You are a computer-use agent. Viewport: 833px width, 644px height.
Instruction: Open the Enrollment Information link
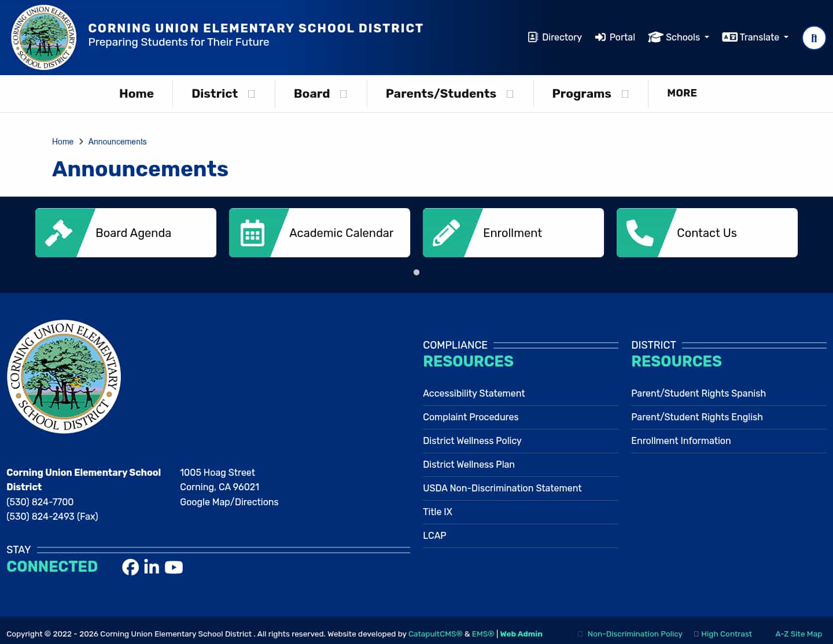(x=681, y=441)
